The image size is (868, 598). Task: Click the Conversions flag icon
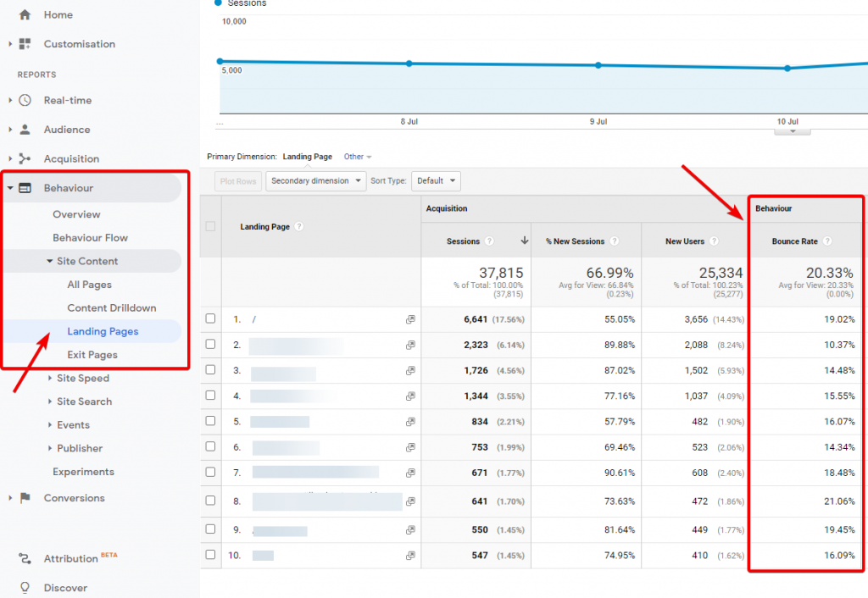pyautogui.click(x=25, y=498)
